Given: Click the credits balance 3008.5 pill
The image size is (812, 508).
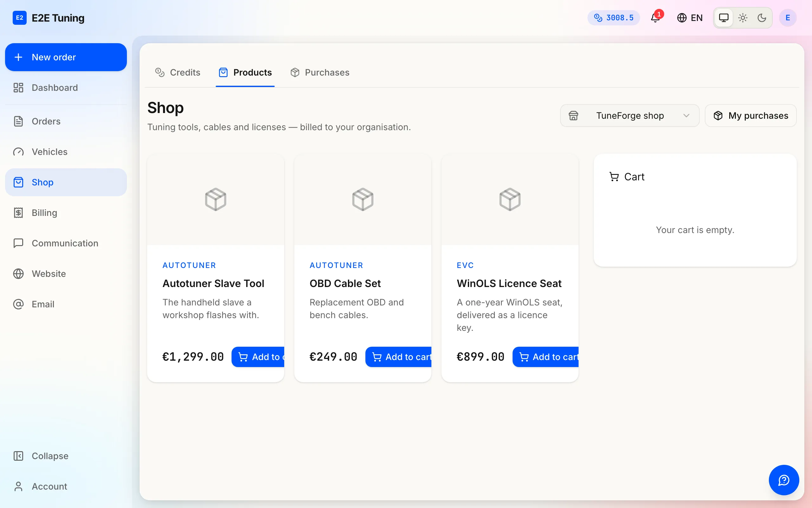Looking at the screenshot, I should [x=613, y=18].
